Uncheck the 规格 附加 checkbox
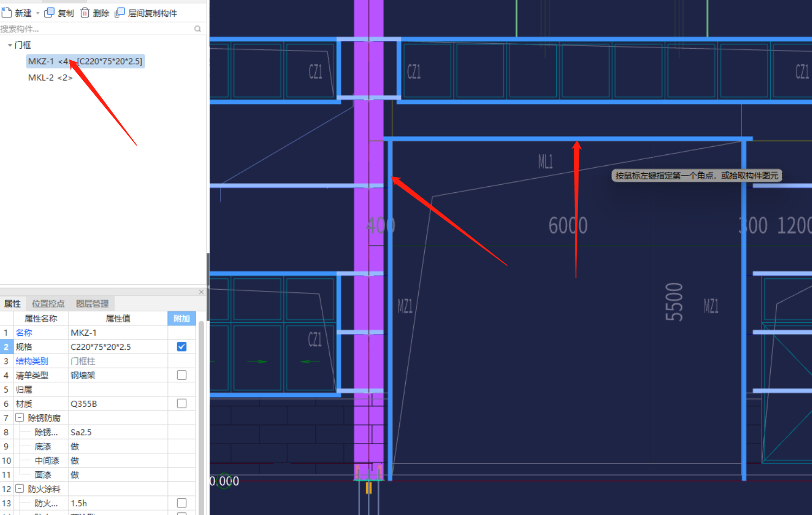This screenshot has width=812, height=515. pyautogui.click(x=181, y=347)
